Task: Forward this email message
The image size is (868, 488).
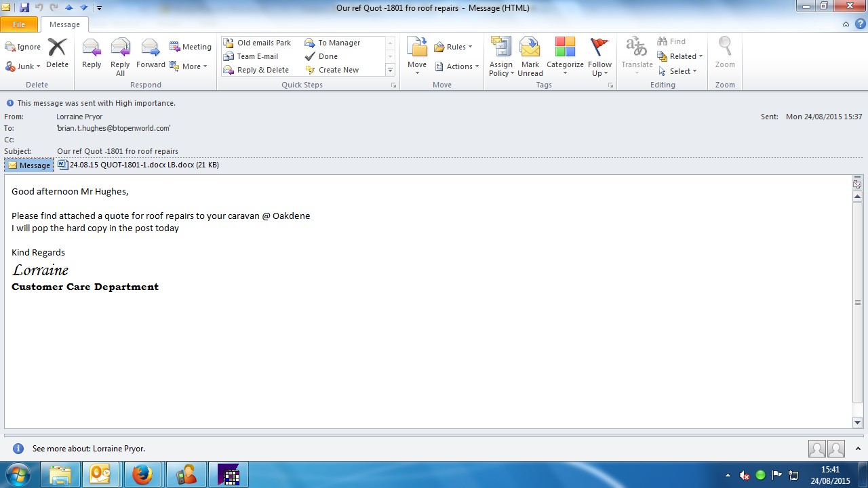Action: tap(151, 54)
